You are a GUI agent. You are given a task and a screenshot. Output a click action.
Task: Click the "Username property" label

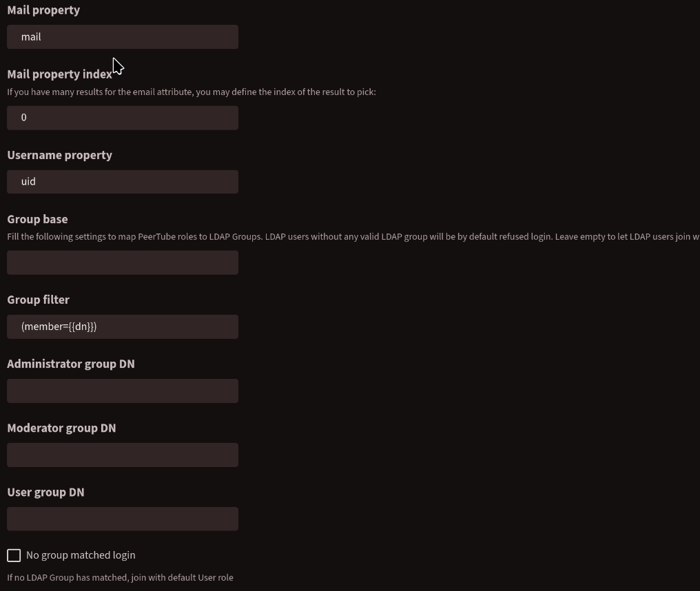click(59, 155)
